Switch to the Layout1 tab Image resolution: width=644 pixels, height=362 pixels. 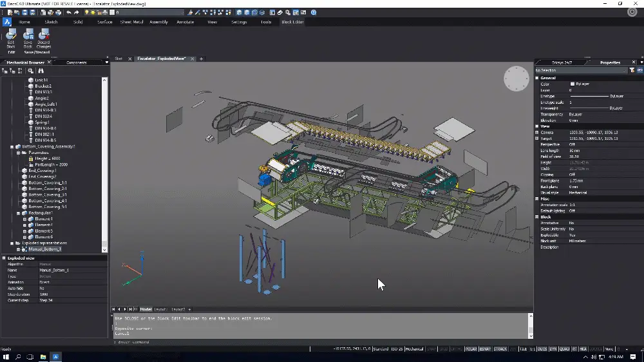tap(160, 309)
